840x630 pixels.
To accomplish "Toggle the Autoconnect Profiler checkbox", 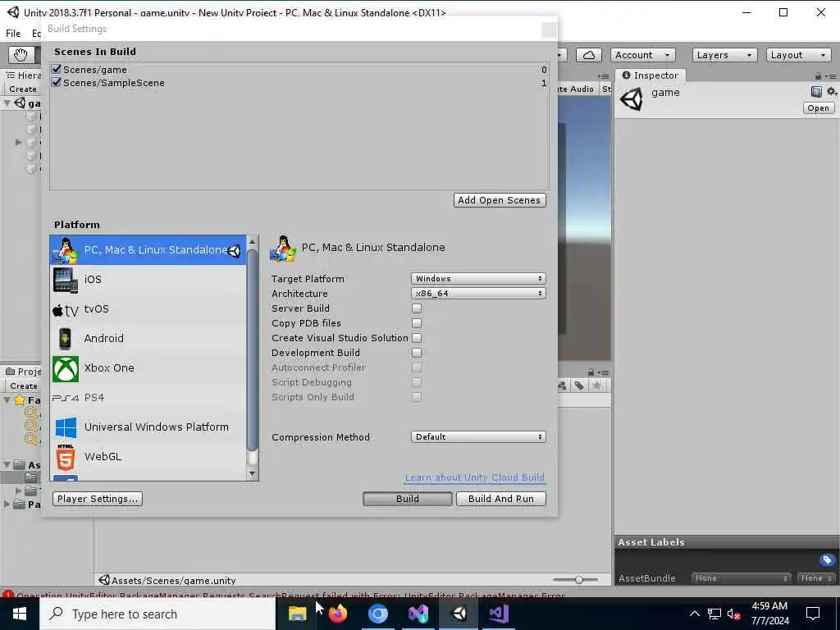I will [416, 367].
